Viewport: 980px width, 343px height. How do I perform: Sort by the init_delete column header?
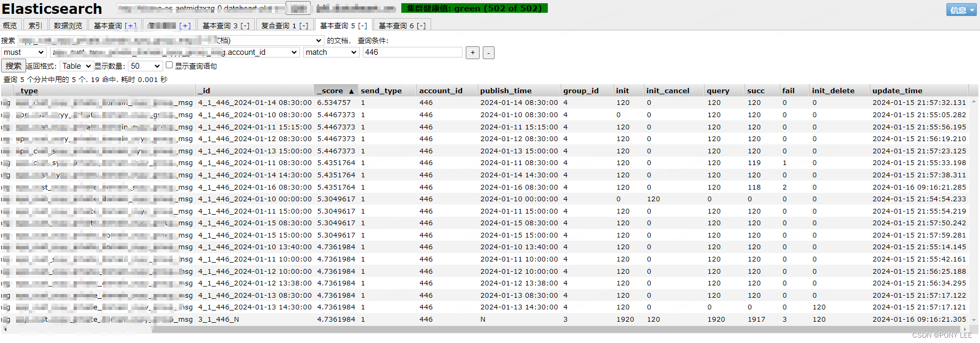pos(840,91)
